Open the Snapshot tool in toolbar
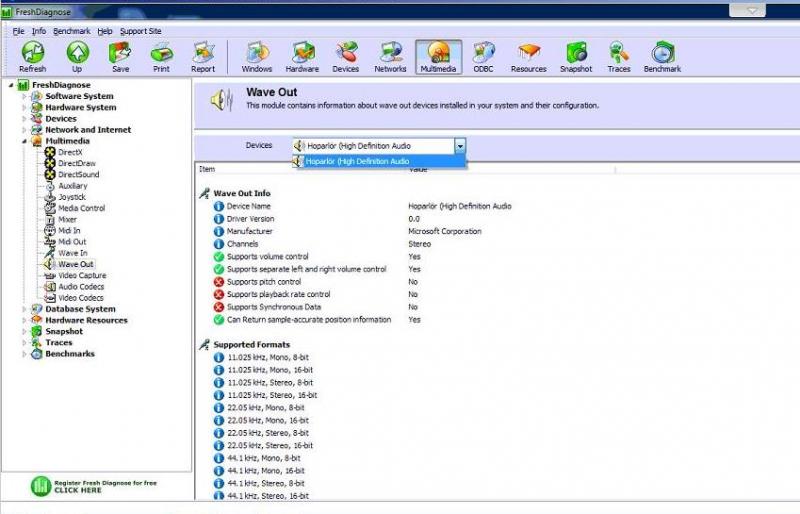The height and width of the screenshot is (514, 800). (576, 56)
